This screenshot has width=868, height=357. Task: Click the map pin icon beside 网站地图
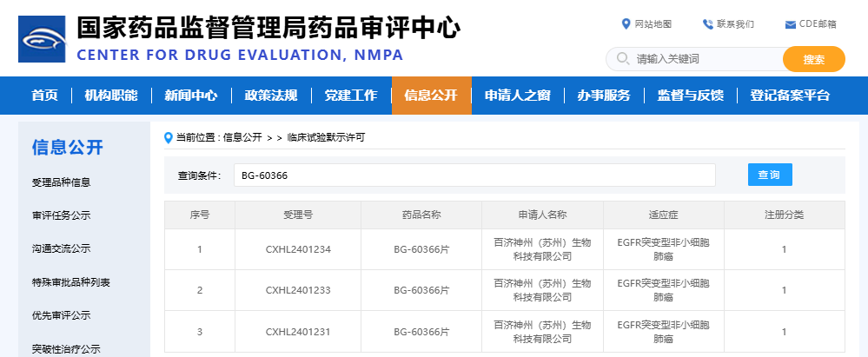coord(626,23)
